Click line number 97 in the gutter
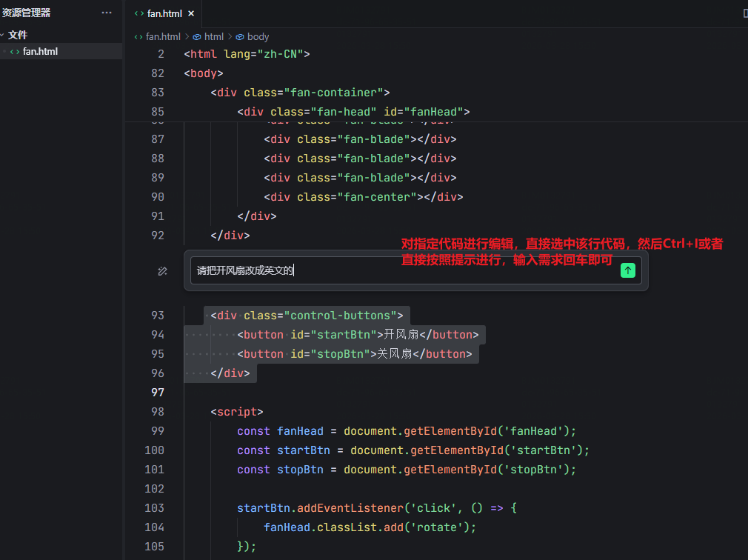The image size is (748, 560). pos(158,392)
